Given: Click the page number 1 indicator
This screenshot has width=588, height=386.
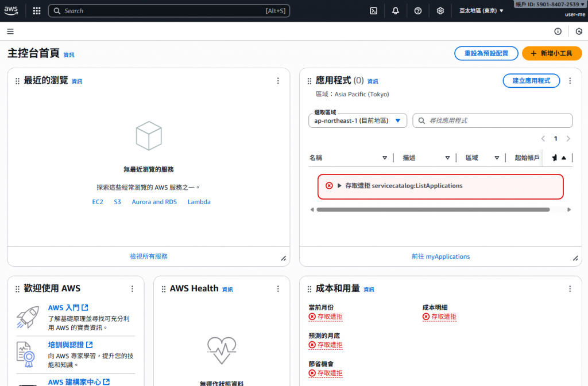Looking at the screenshot, I should coord(555,139).
